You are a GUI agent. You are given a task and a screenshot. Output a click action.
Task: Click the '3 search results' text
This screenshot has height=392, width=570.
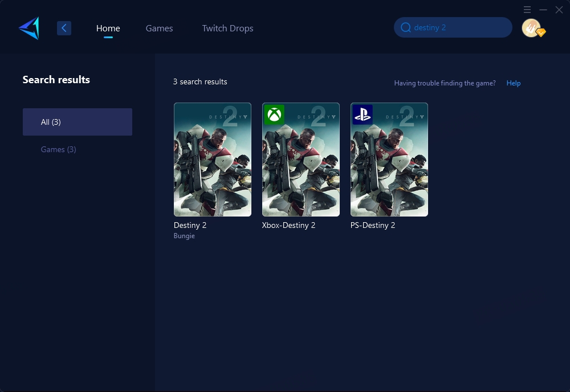(x=200, y=81)
